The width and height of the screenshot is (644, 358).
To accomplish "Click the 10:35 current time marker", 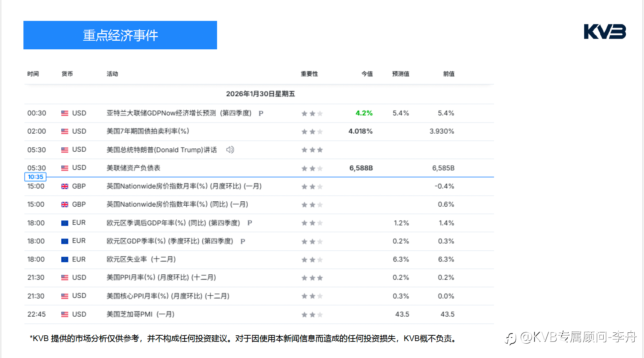I will point(35,177).
